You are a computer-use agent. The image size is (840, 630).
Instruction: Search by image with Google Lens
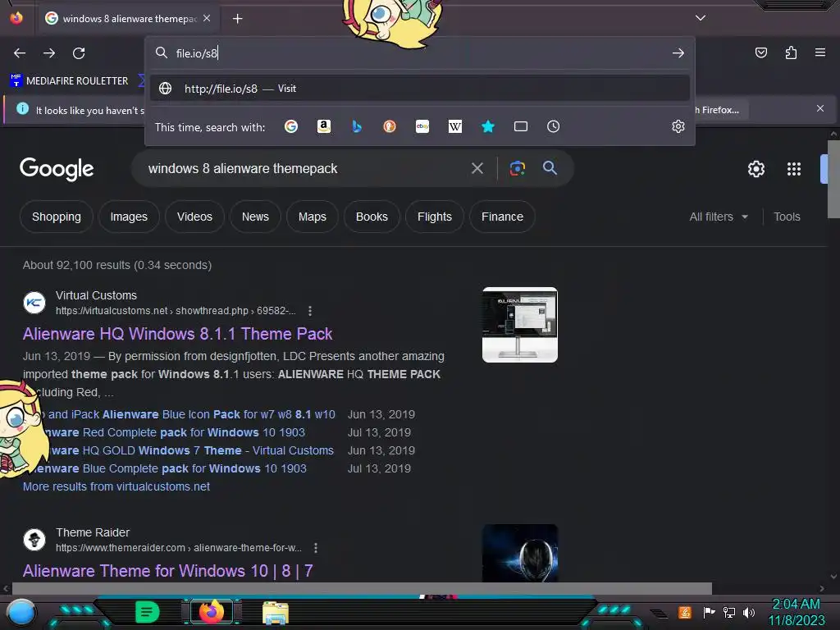point(517,169)
